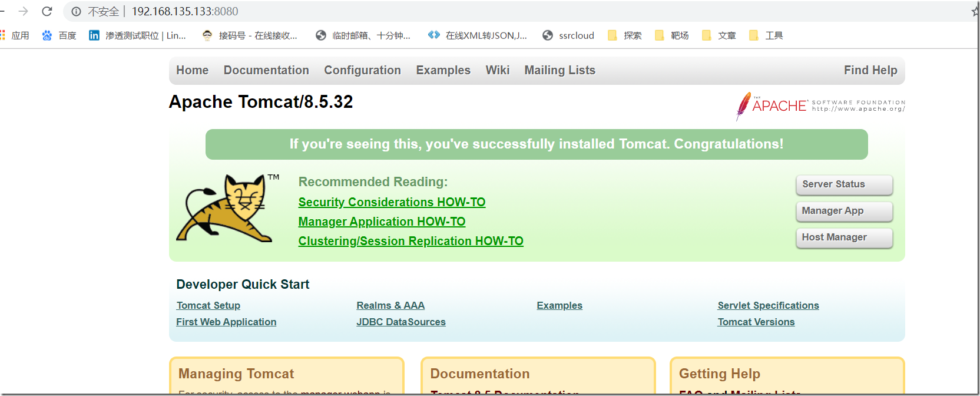
Task: Open the JDBC DataSources link
Action: pos(401,322)
